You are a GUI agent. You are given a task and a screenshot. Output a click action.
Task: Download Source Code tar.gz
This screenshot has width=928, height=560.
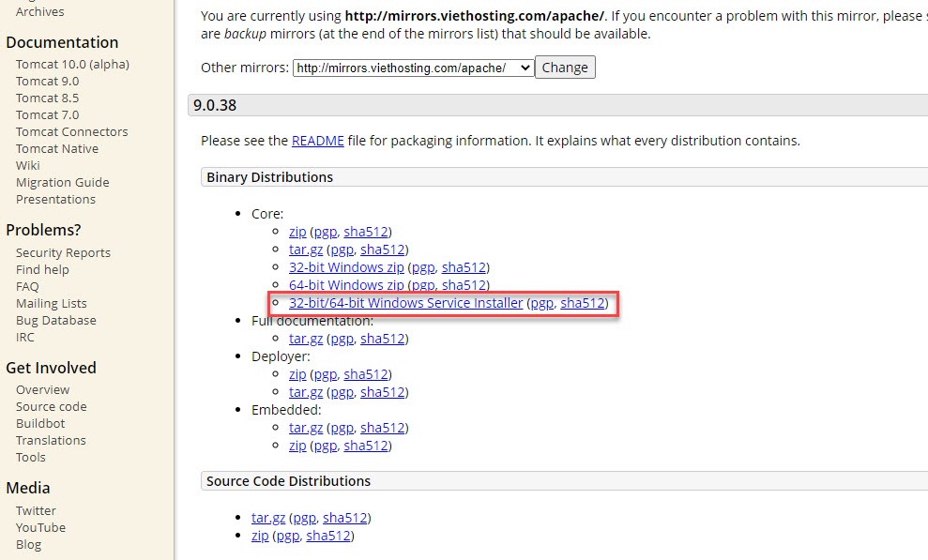[268, 518]
